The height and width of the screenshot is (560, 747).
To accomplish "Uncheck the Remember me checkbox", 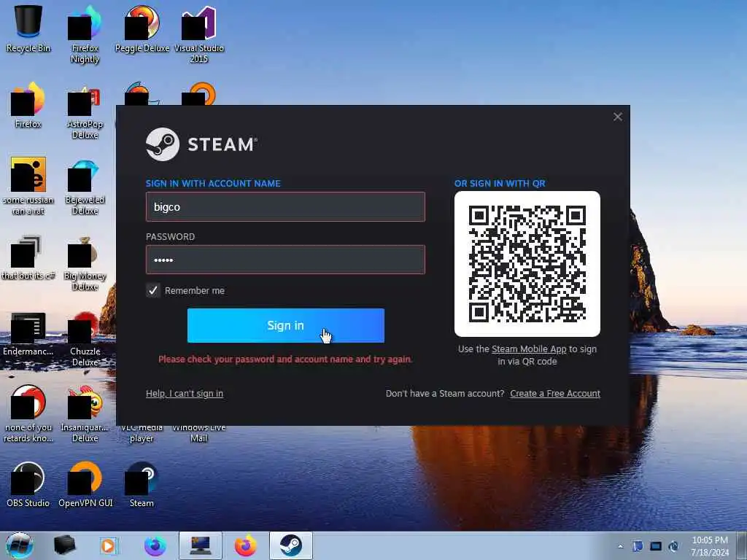I will click(x=153, y=290).
